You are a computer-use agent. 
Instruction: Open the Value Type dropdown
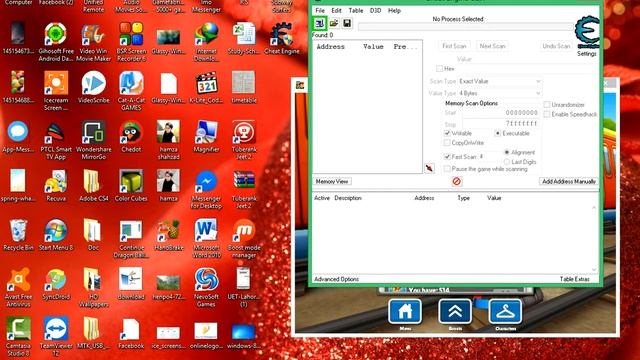click(500, 93)
